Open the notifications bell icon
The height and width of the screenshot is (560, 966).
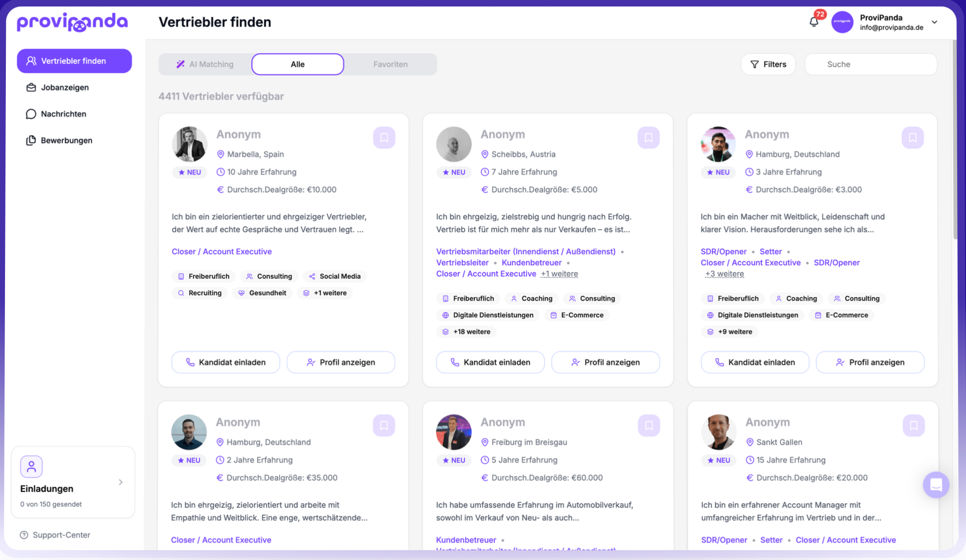coord(813,22)
